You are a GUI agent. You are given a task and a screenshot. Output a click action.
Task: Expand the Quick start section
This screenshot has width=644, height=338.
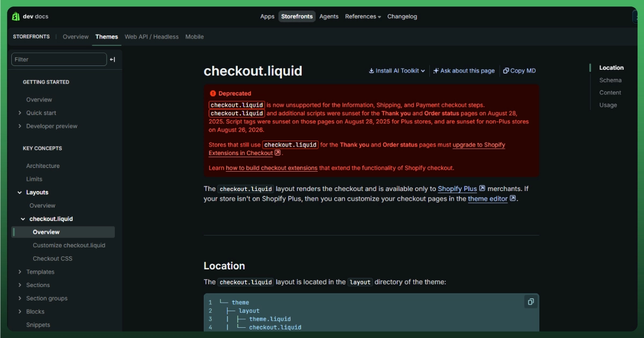(x=20, y=113)
